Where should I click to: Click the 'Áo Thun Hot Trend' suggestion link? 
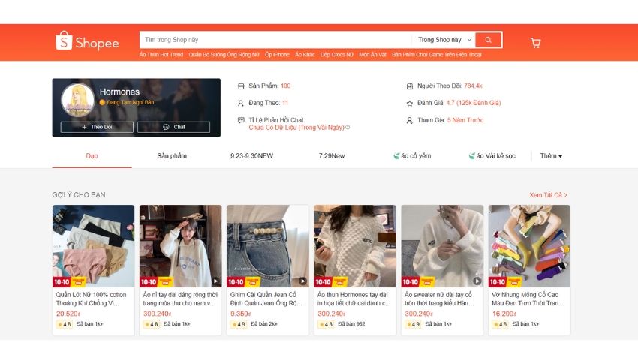tap(161, 55)
